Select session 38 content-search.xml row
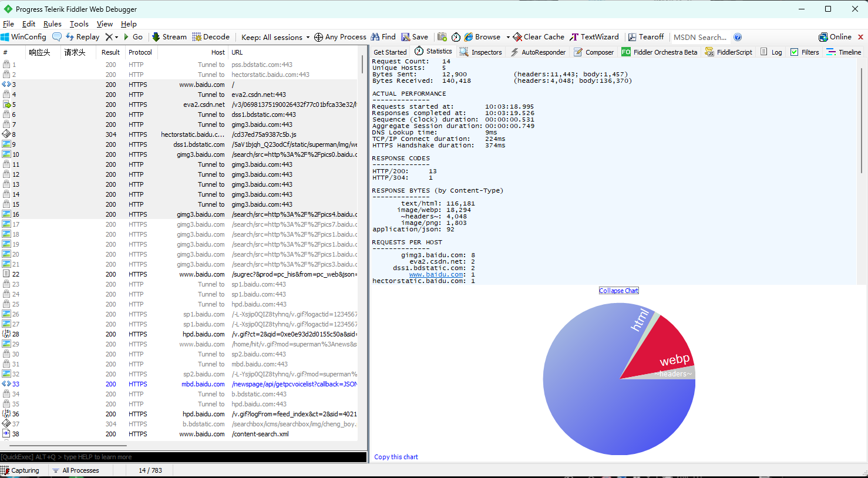The height and width of the screenshot is (478, 868). 179,434
